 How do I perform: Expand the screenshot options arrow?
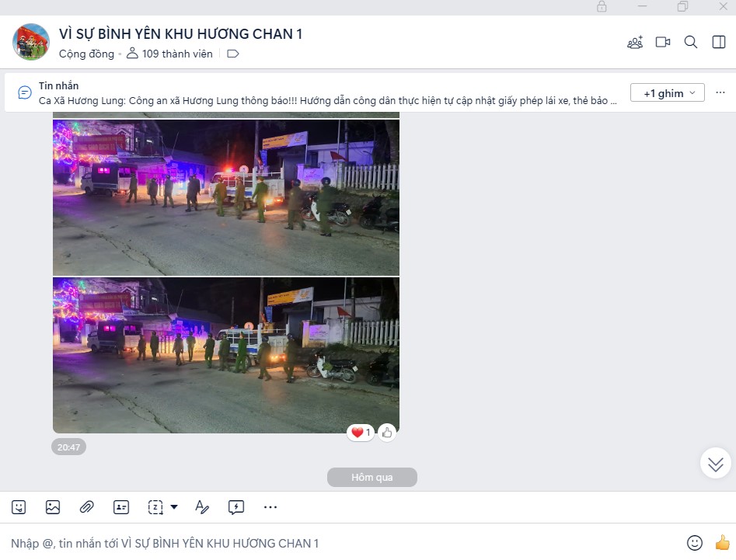174,507
